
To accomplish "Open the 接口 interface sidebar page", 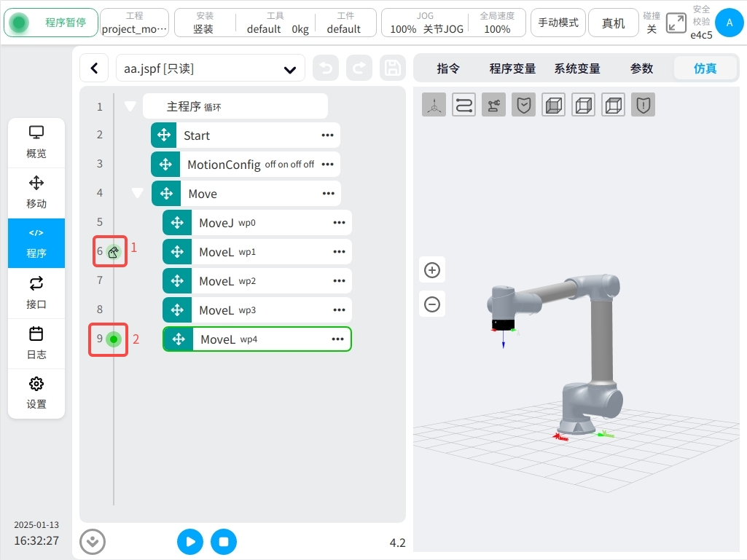I will pyautogui.click(x=36, y=293).
